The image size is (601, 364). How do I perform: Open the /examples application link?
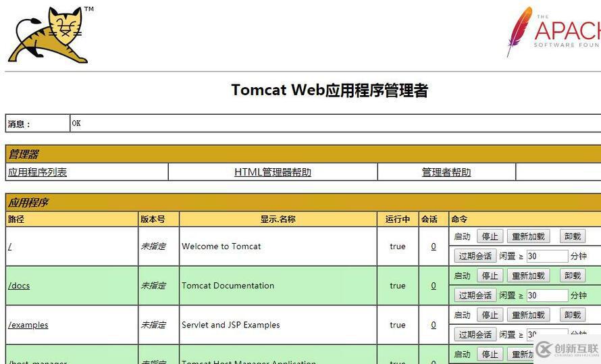point(28,325)
